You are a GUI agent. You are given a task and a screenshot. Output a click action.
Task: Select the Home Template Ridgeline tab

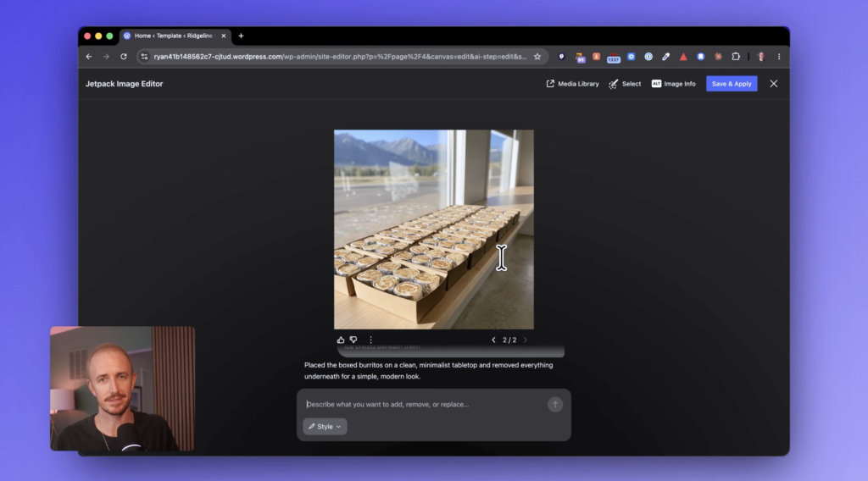[175, 36]
